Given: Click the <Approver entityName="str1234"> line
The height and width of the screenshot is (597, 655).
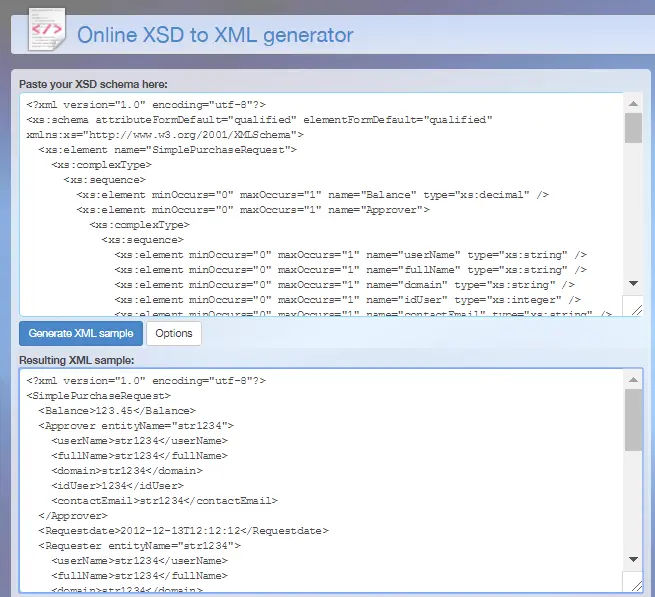Looking at the screenshot, I should coord(136,426).
